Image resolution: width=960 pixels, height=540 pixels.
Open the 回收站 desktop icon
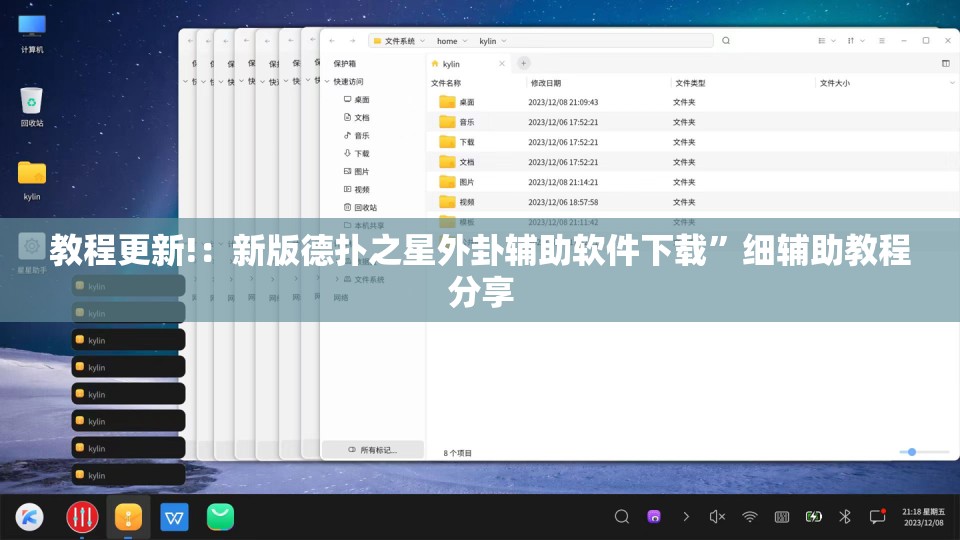pyautogui.click(x=32, y=107)
